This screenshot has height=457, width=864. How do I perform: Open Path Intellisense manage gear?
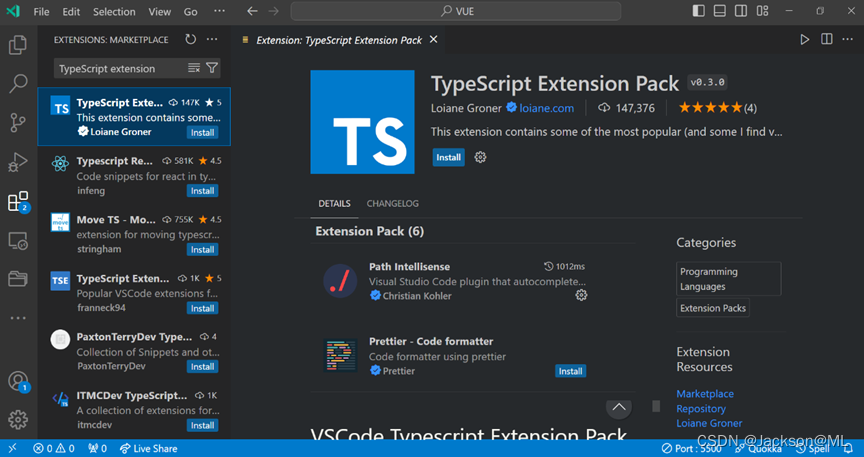pyautogui.click(x=581, y=295)
